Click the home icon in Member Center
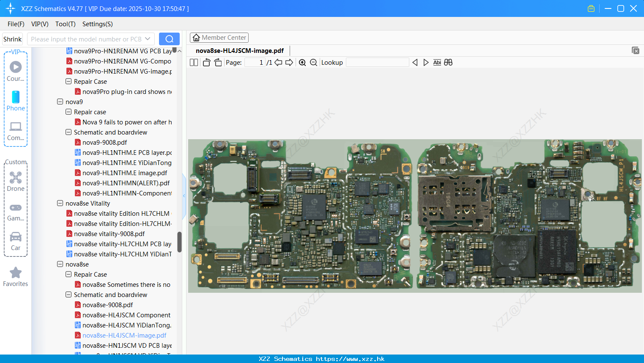This screenshot has height=363, width=644. 196,38
